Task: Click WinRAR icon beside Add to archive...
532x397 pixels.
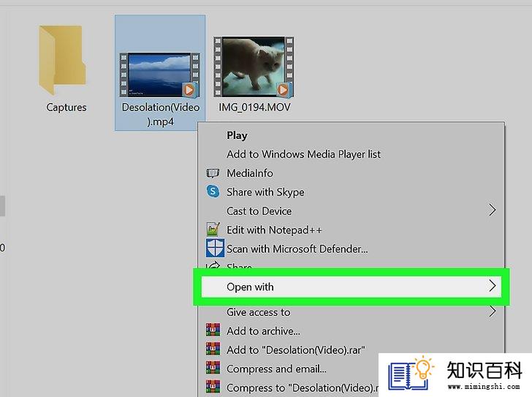Action: pos(213,330)
